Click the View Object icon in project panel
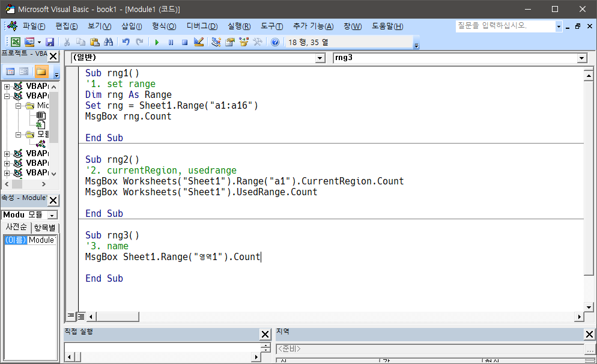This screenshot has height=364, width=597. pos(23,71)
